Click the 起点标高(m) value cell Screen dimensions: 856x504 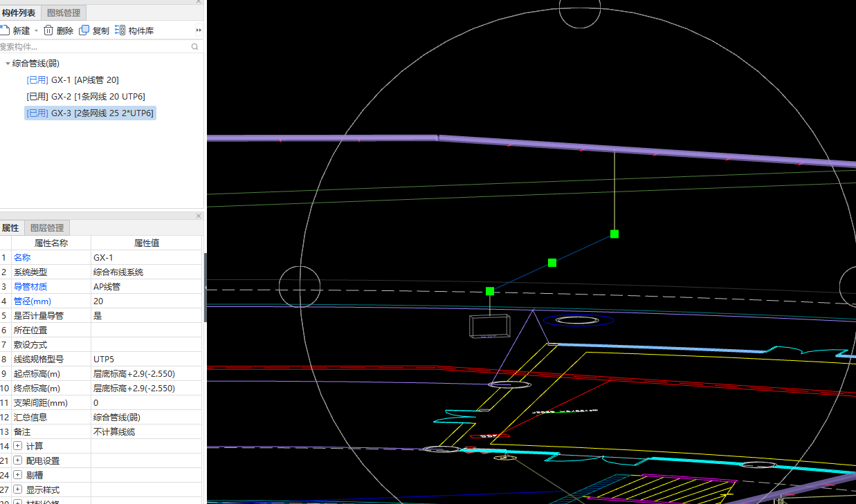146,374
